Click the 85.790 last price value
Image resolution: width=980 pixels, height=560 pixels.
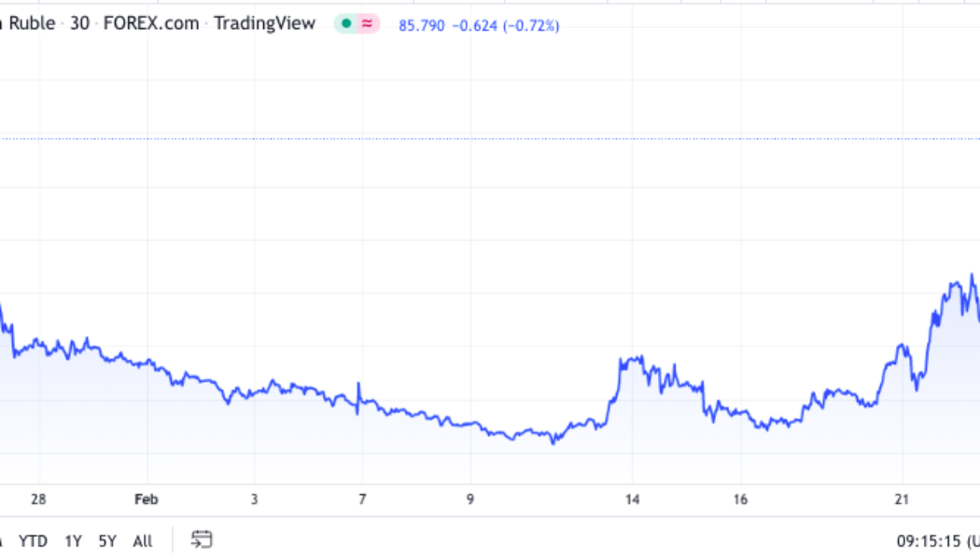coord(422,25)
